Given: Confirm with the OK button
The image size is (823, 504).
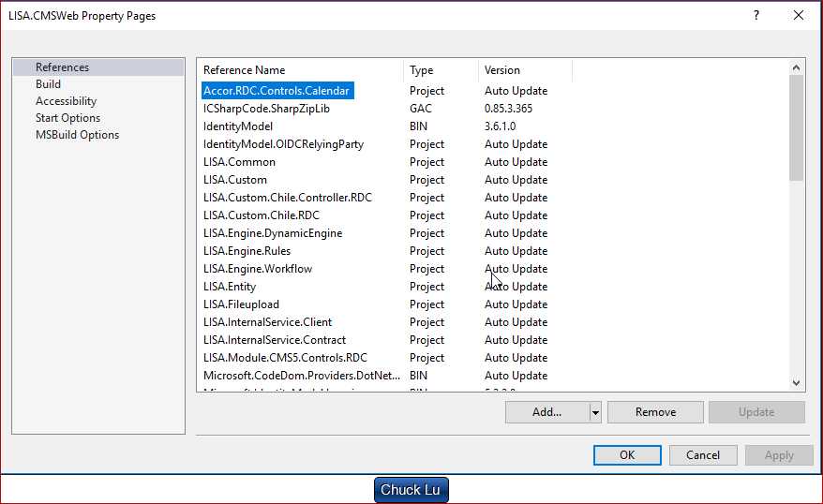Looking at the screenshot, I should pyautogui.click(x=627, y=455).
